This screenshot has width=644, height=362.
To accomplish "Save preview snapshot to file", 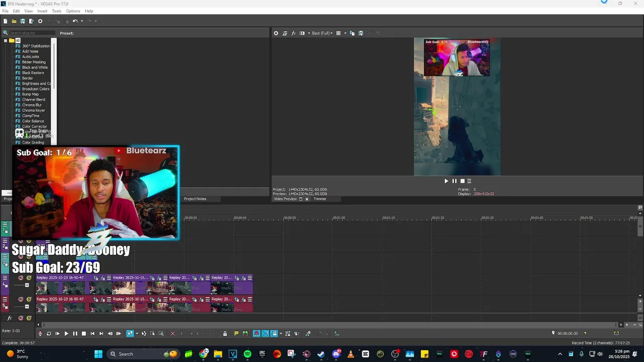I will click(361, 33).
